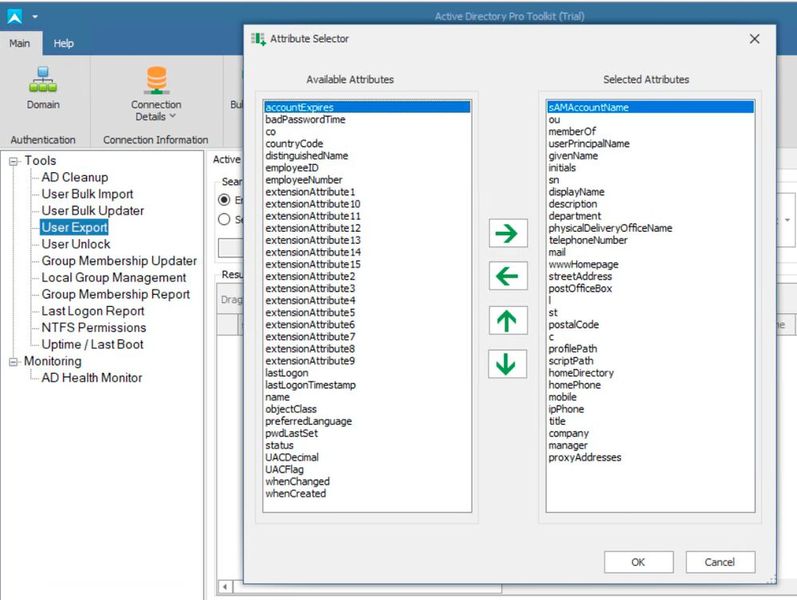The width and height of the screenshot is (797, 600).
Task: Click the horizontal scrollbar left arrow in the results grid
Action: click(225, 586)
